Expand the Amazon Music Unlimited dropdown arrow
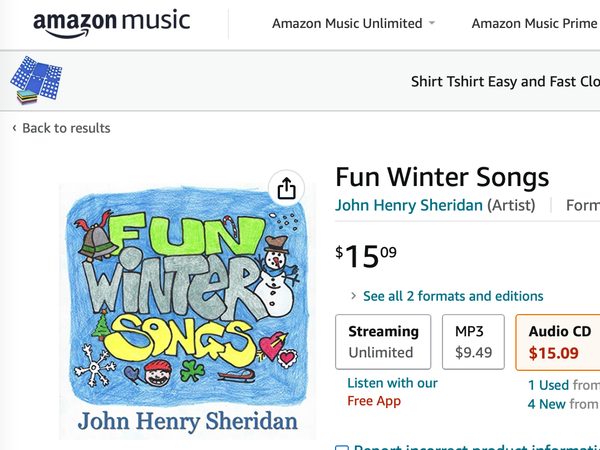 click(x=432, y=23)
